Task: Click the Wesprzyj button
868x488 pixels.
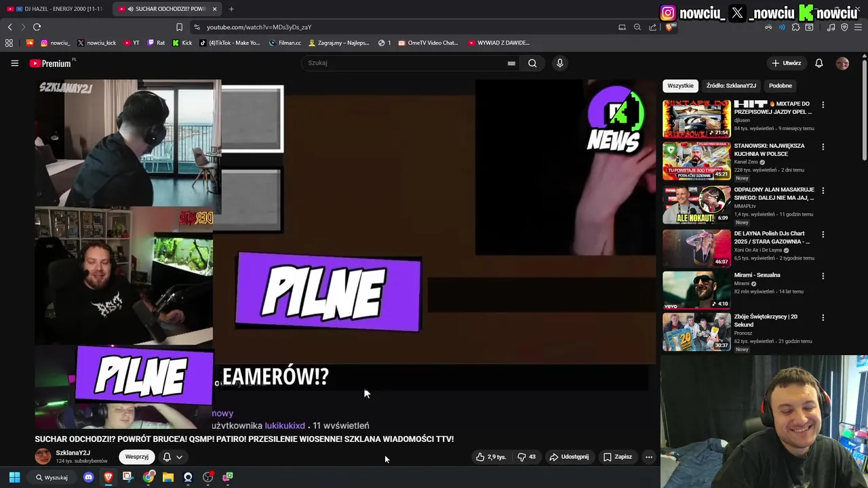Action: pyautogui.click(x=137, y=457)
